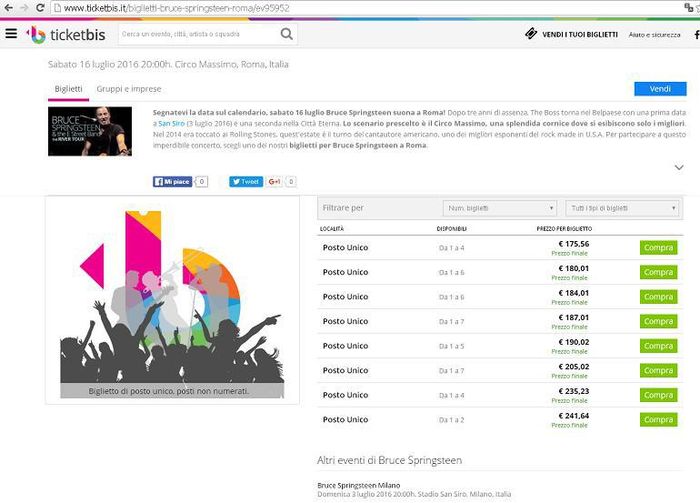
Task: Click Compra for the € 175,56 ticket
Action: 658,247
